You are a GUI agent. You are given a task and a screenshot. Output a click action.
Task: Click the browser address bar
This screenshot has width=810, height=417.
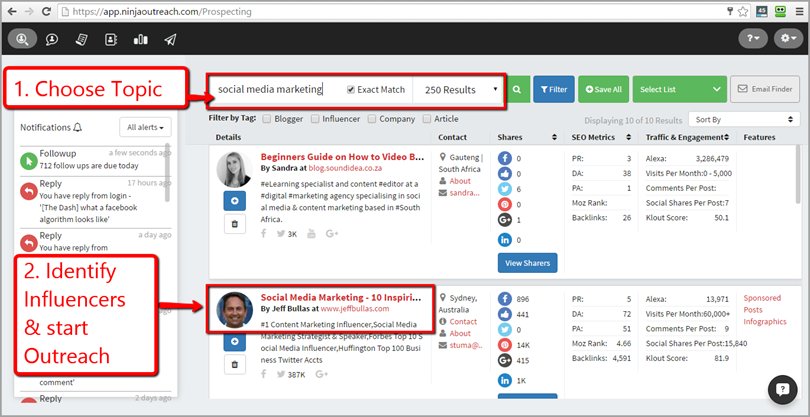pos(395,11)
